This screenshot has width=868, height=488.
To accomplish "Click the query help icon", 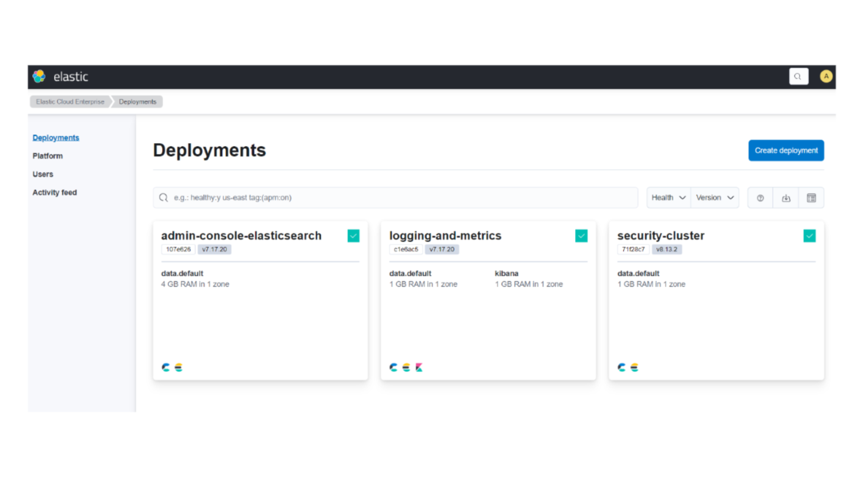I will coord(760,198).
